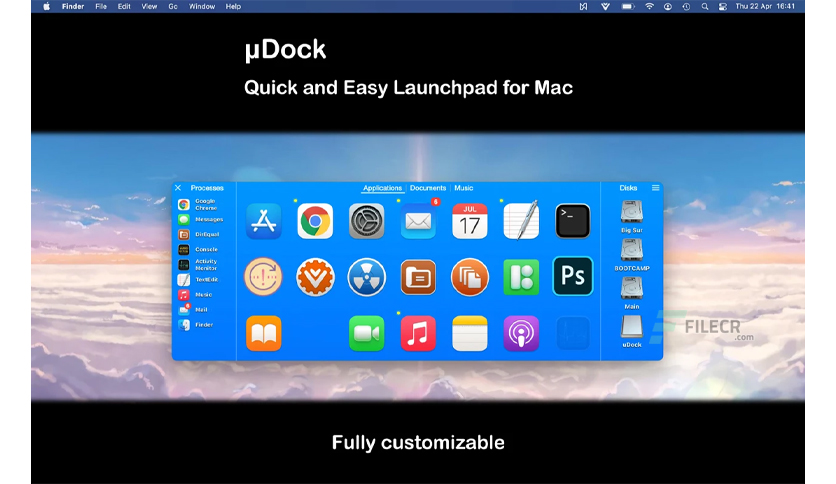Click the battery status icon
836x484 pixels.
click(628, 6)
